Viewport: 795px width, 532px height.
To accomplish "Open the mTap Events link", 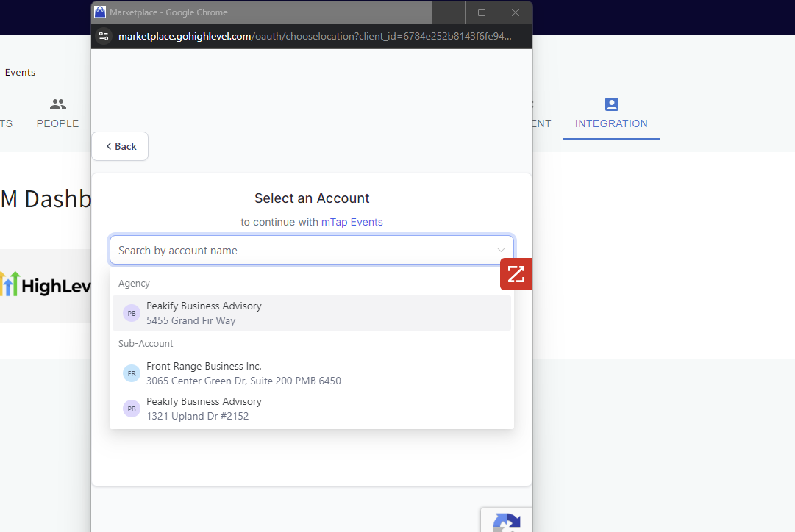I will (x=352, y=221).
